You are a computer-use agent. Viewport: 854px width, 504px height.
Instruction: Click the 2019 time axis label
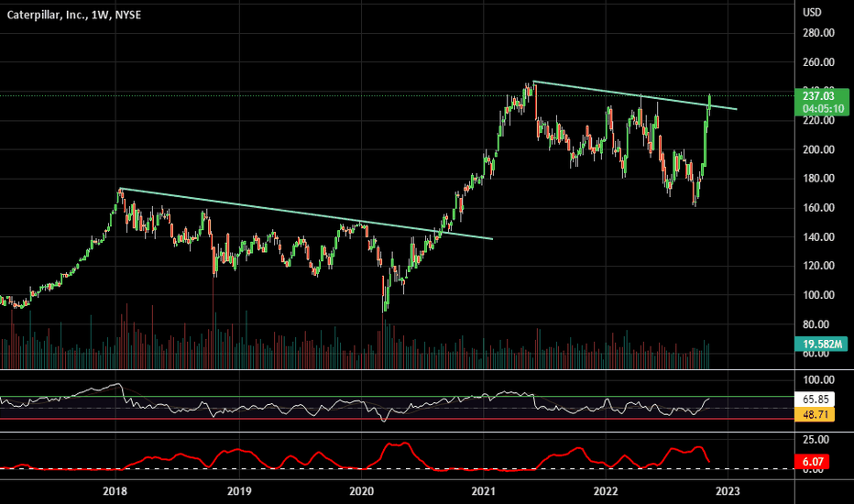coord(238,491)
